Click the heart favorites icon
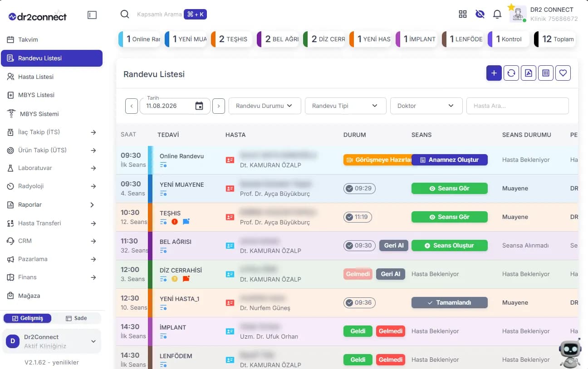The width and height of the screenshot is (588, 369). click(563, 73)
